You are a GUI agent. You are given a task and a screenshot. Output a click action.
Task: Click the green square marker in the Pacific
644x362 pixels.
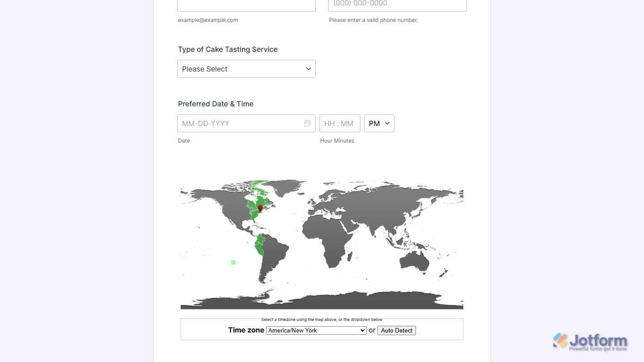(233, 262)
